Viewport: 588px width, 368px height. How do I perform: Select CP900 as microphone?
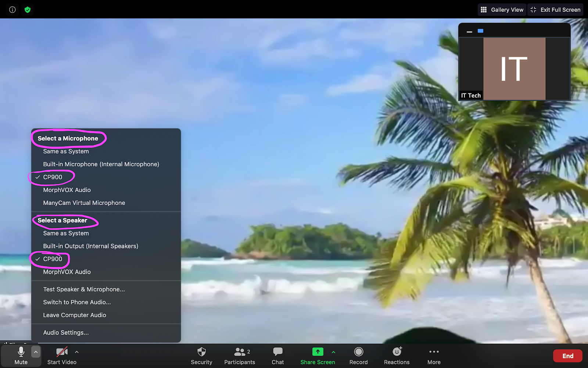click(x=106, y=177)
